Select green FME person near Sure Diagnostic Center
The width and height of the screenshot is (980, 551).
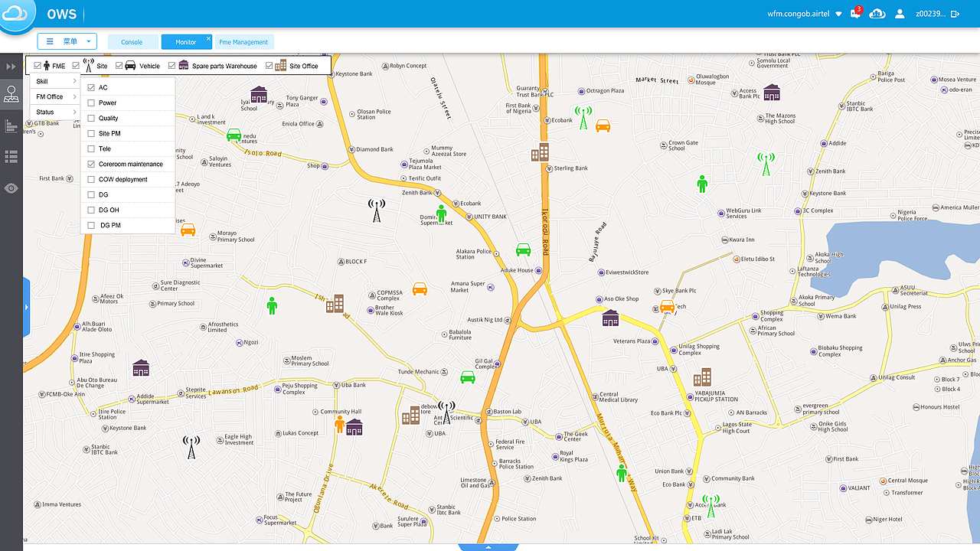pyautogui.click(x=272, y=306)
